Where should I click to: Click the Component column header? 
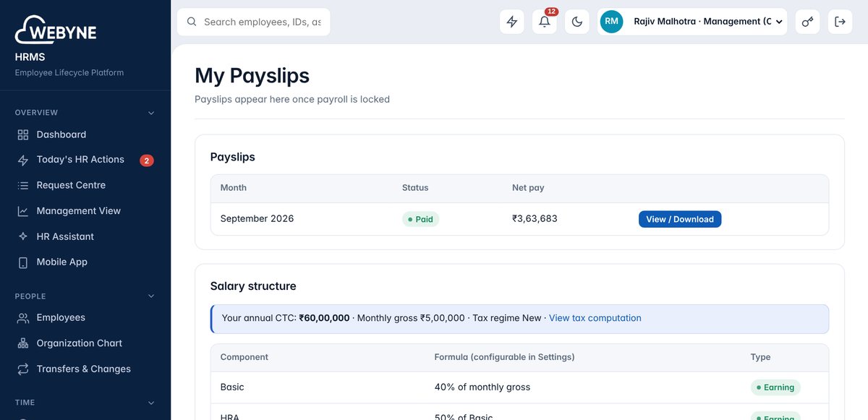coord(244,357)
